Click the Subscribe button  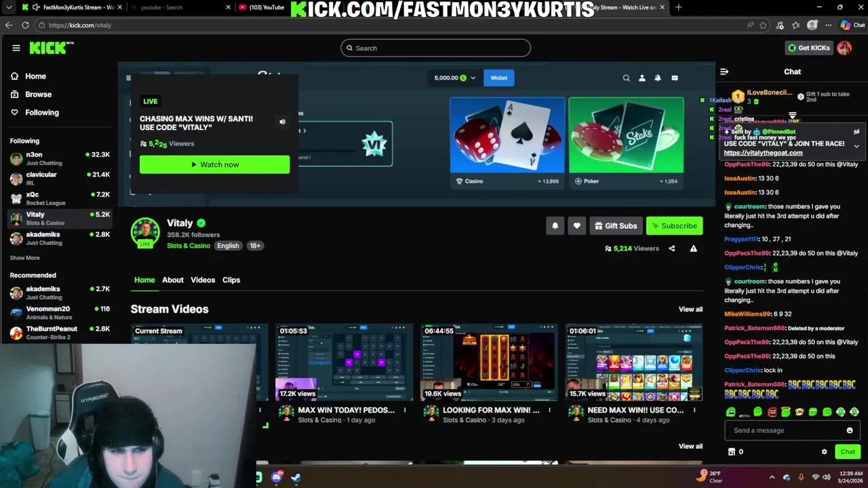pos(675,226)
